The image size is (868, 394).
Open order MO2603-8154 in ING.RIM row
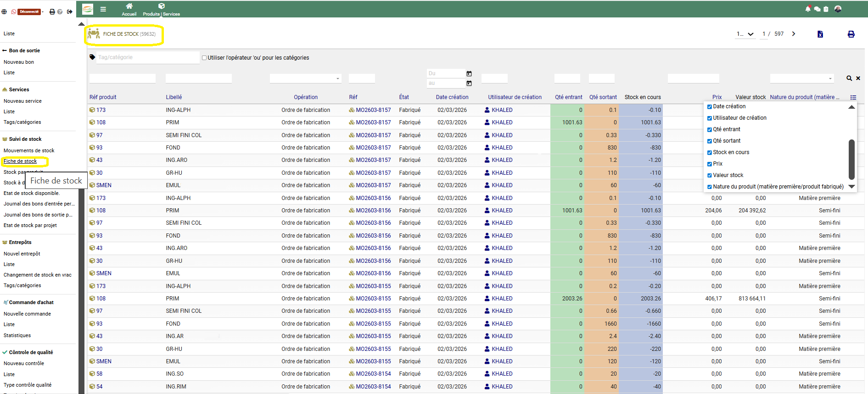(373, 387)
